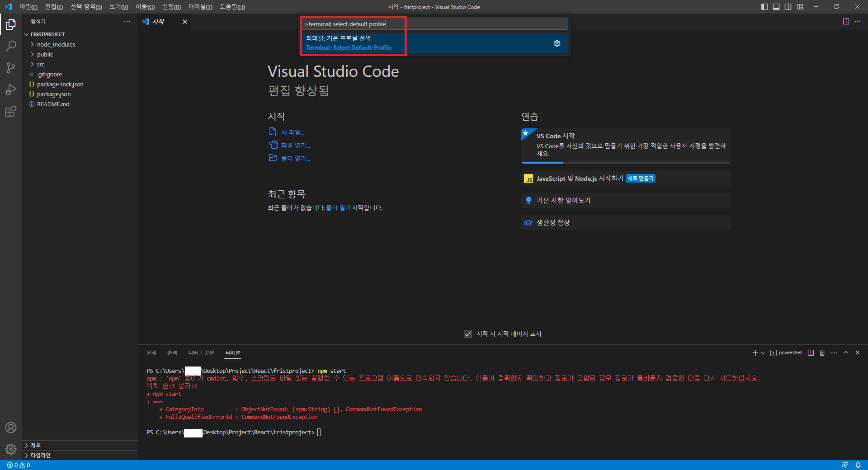Viewport: 868px width, 470px height.
Task: Open notifications bell in status bar
Action: (858, 465)
